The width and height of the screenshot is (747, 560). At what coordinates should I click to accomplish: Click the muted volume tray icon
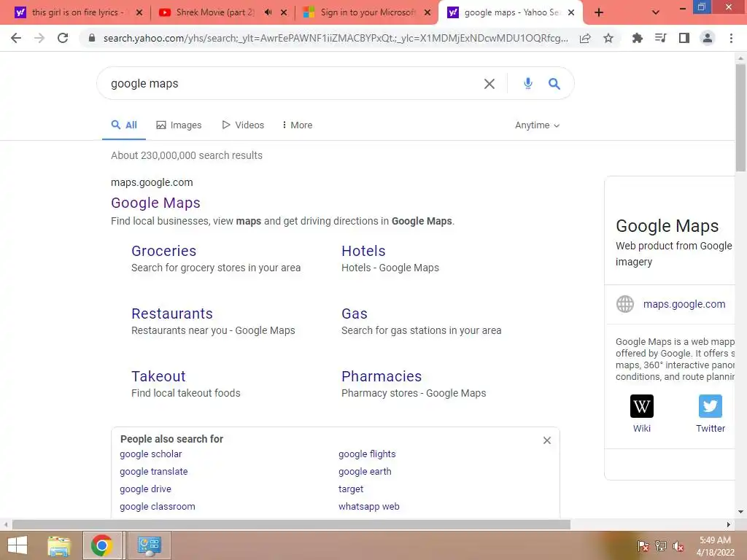(x=678, y=546)
